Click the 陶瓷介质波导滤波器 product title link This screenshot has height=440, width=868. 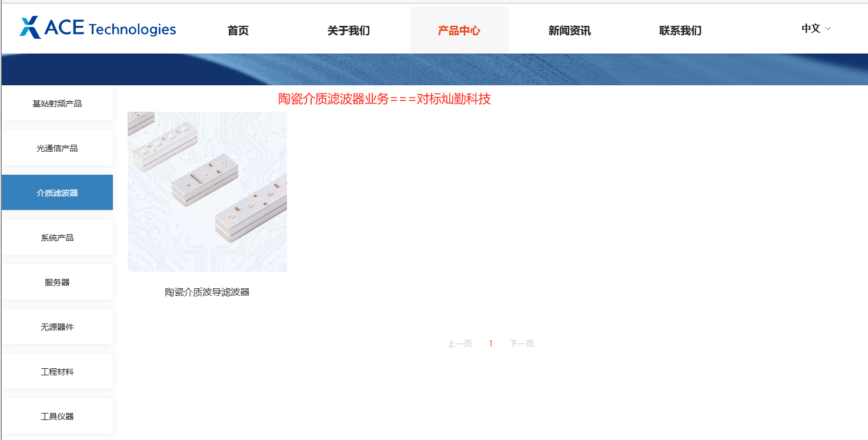[x=207, y=292]
